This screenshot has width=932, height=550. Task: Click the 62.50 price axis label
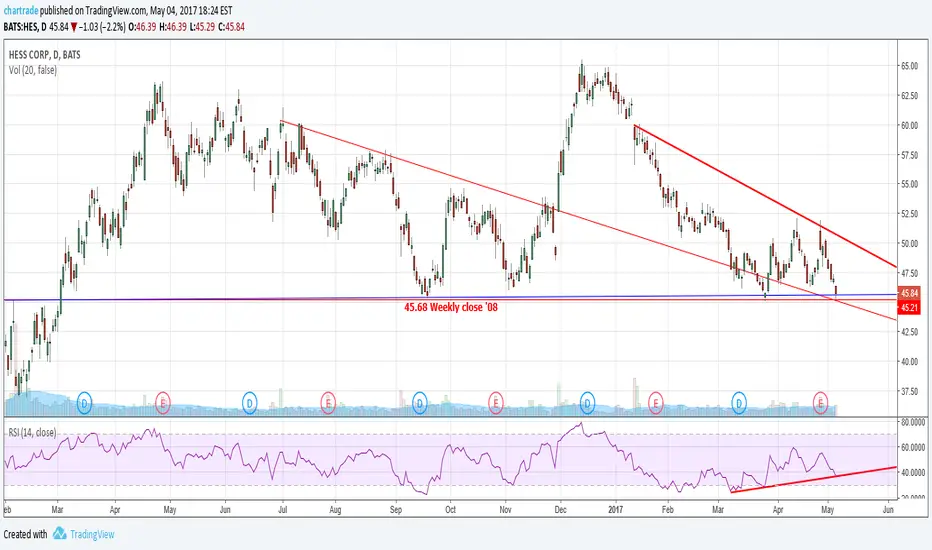909,95
